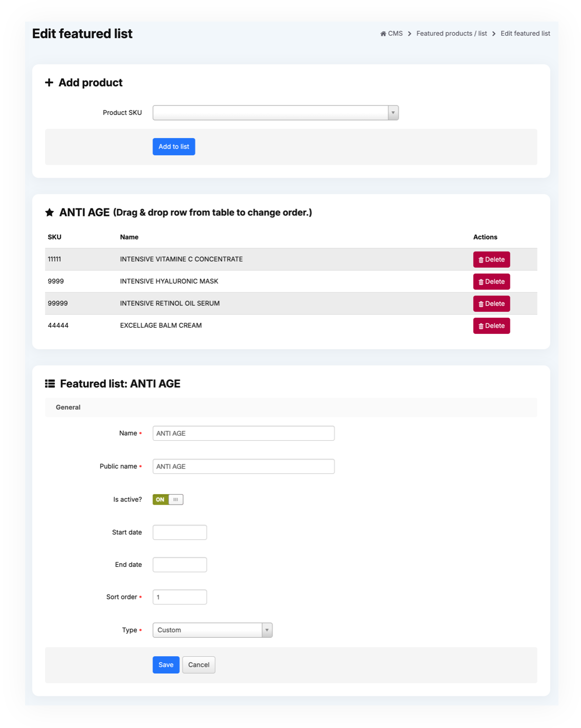Click the plus icon beside Add product
581x728 pixels.
click(49, 82)
